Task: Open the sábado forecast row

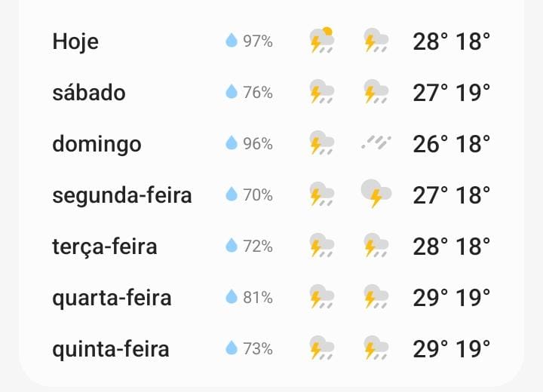Action: click(271, 92)
